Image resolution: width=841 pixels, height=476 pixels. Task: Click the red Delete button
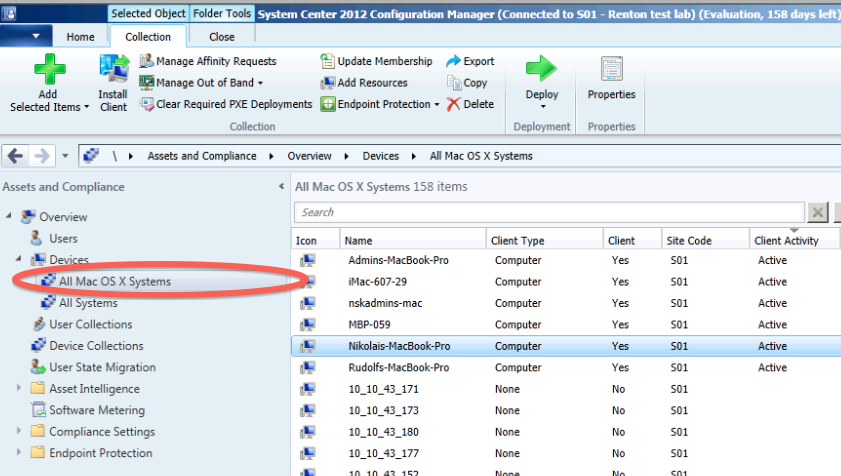(x=470, y=104)
